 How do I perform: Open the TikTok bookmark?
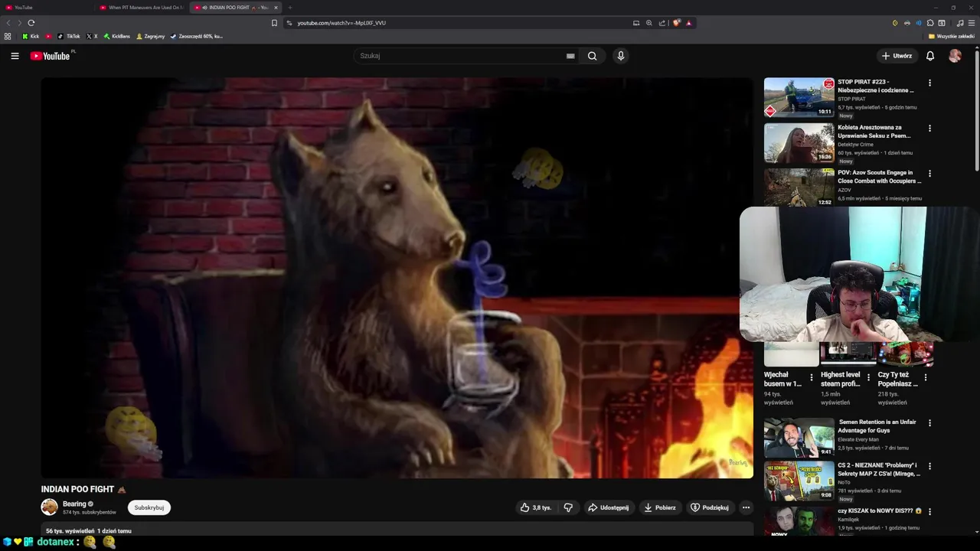tap(69, 36)
